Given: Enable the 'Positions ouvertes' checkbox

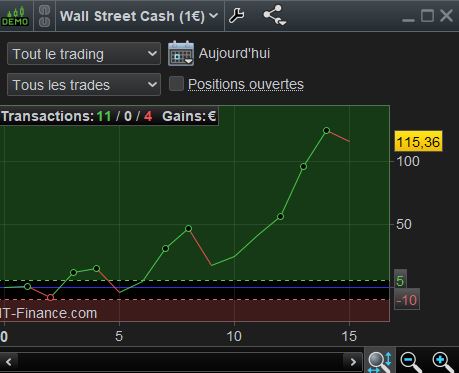Looking at the screenshot, I should pos(176,84).
